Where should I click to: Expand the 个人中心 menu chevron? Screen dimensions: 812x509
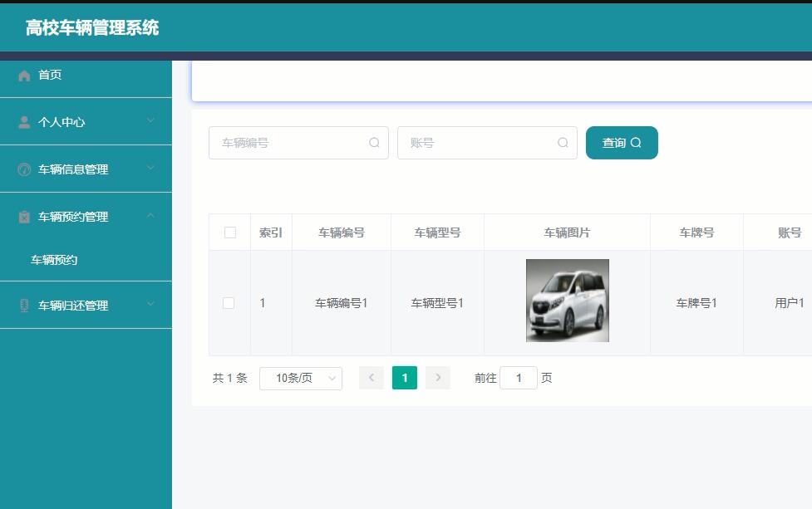(x=151, y=122)
